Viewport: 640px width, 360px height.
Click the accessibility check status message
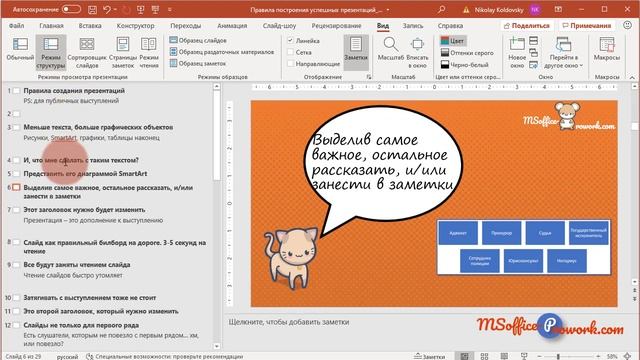164,357
